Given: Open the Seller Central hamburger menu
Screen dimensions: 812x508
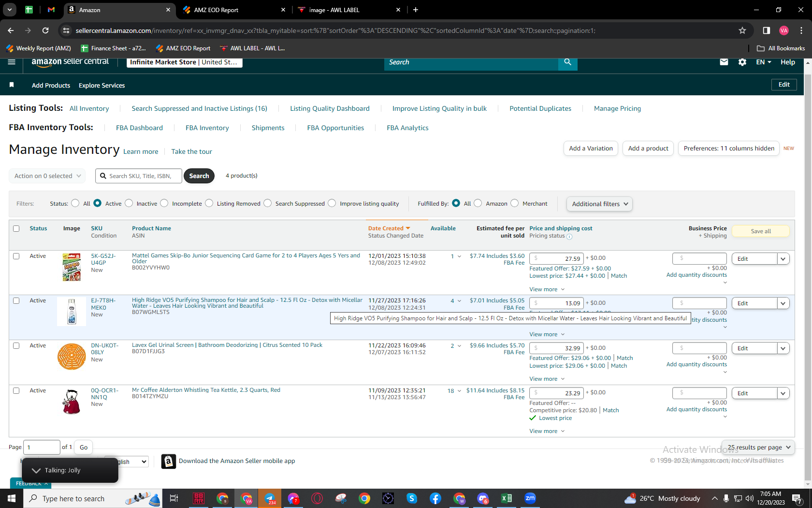Looking at the screenshot, I should [x=12, y=62].
